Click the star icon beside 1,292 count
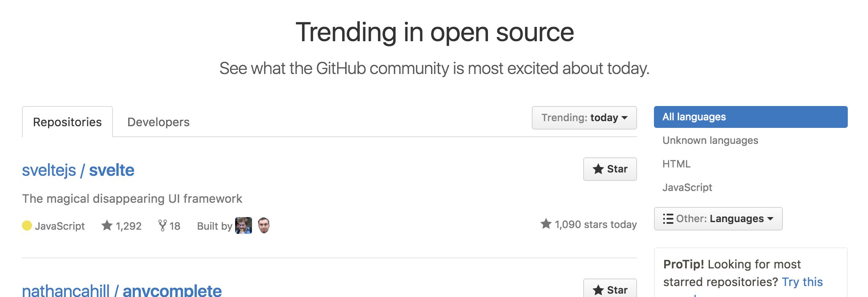 pos(107,225)
